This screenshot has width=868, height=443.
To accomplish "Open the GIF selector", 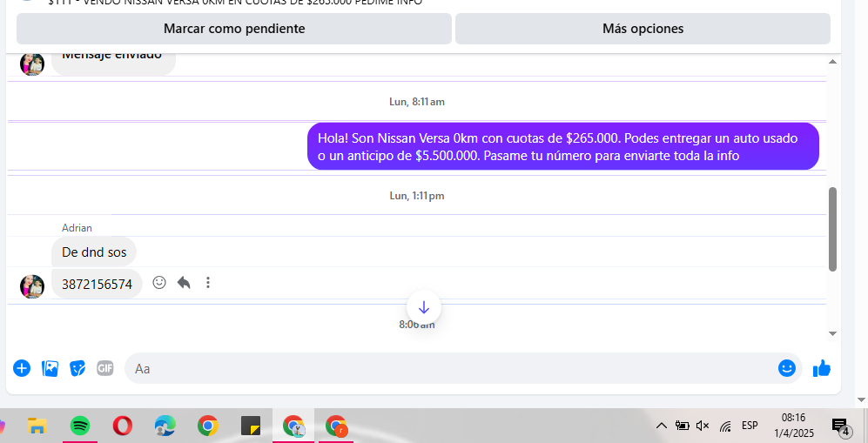I will pyautogui.click(x=105, y=368).
